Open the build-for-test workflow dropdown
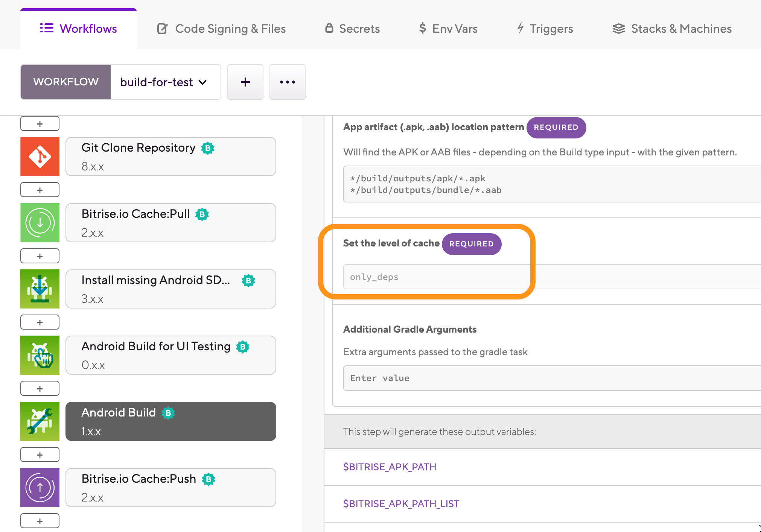 165,82
